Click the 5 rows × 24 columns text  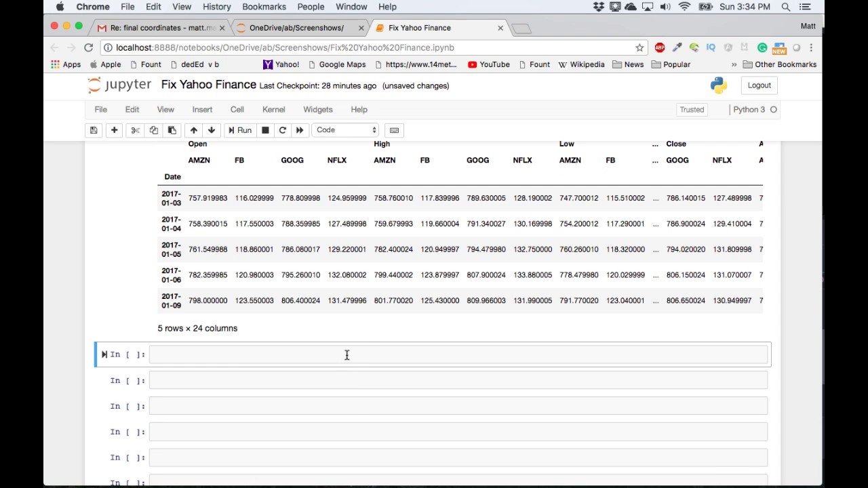(x=197, y=328)
